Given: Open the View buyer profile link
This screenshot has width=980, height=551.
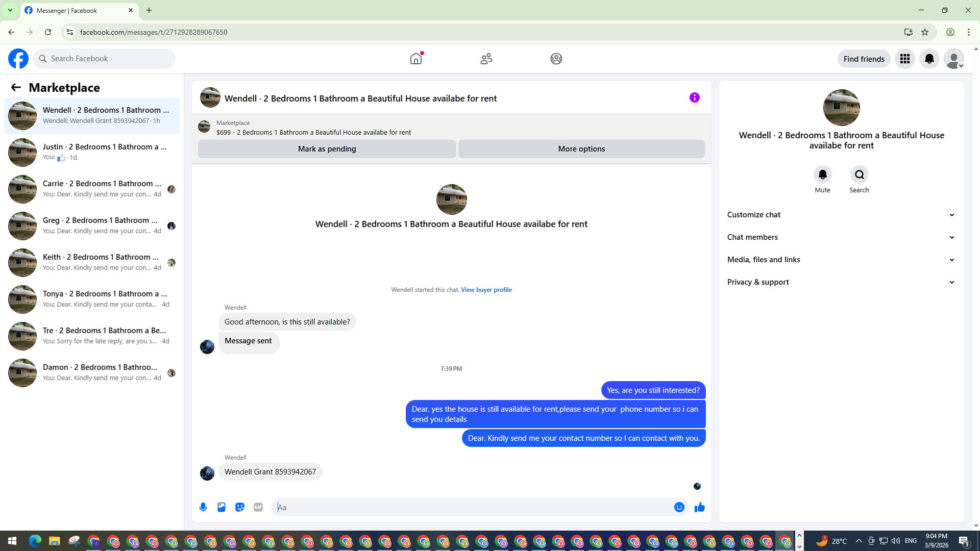Looking at the screenshot, I should pos(486,290).
